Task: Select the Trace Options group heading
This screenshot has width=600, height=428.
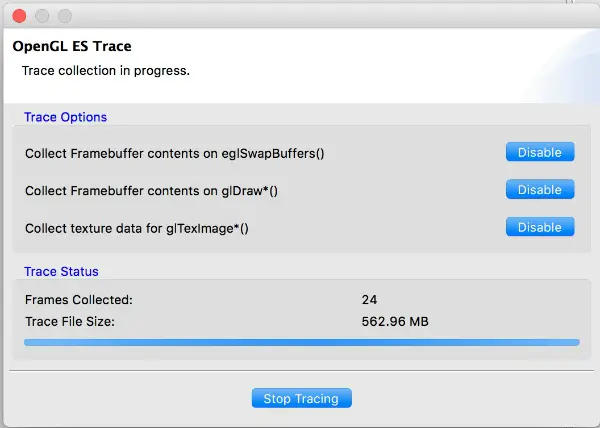Action: [65, 117]
